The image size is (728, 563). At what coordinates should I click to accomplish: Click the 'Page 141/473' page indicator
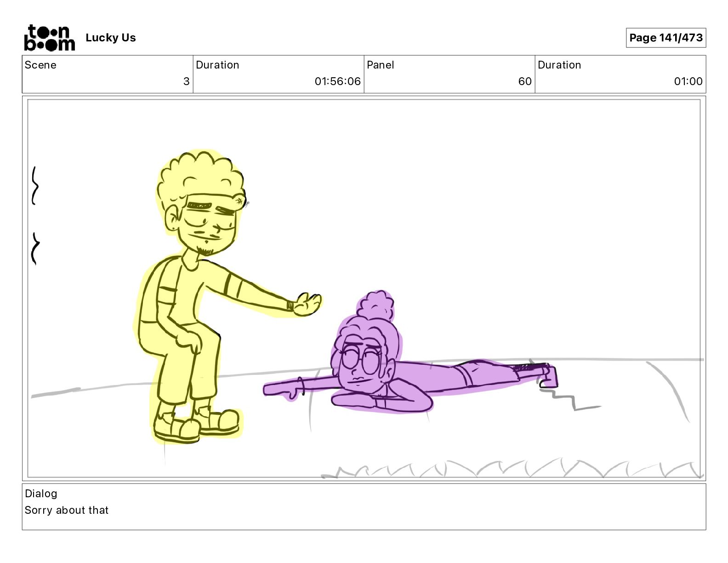click(666, 38)
